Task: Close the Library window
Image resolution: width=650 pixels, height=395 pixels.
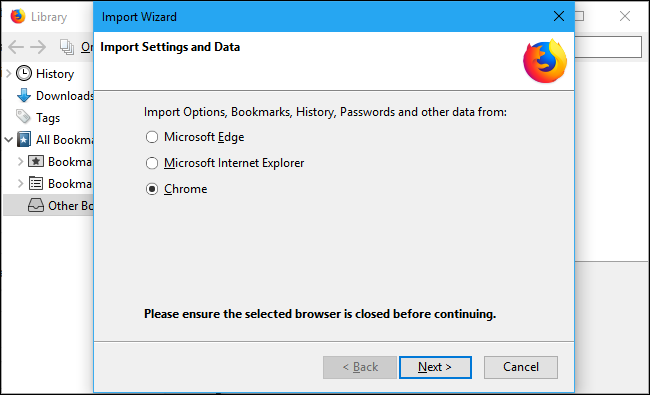Action: [x=625, y=17]
